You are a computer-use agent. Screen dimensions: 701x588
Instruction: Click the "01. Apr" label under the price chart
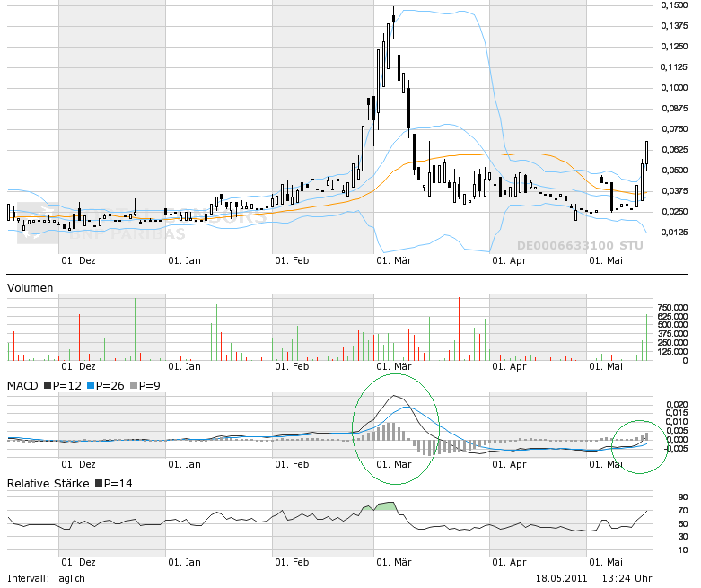pos(509,260)
